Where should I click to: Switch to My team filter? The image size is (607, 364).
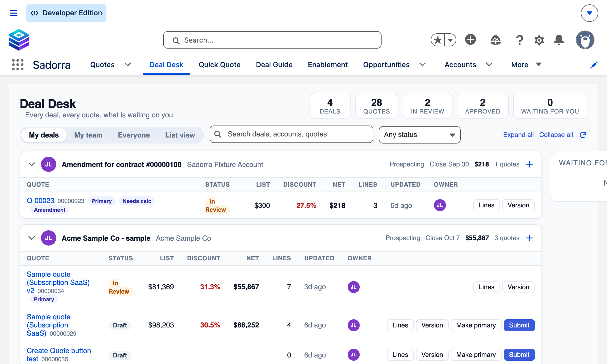(88, 135)
